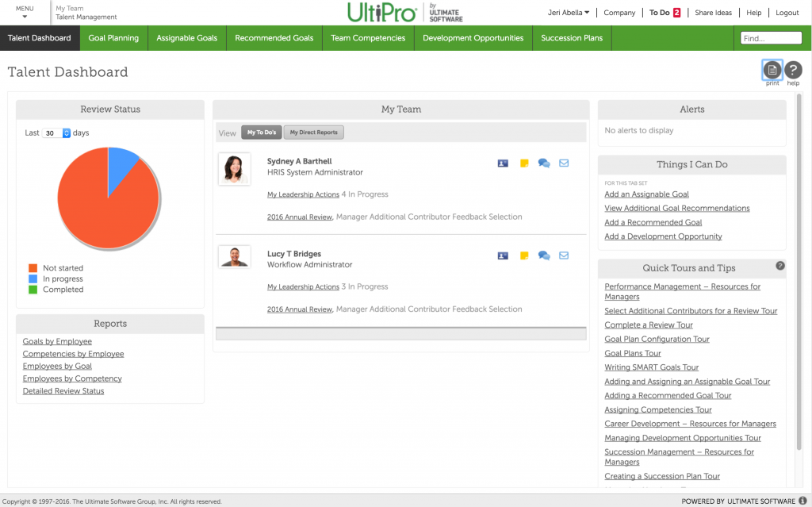812x507 pixels.
Task: Open the print icon on Talent Dashboard
Action: 772,71
